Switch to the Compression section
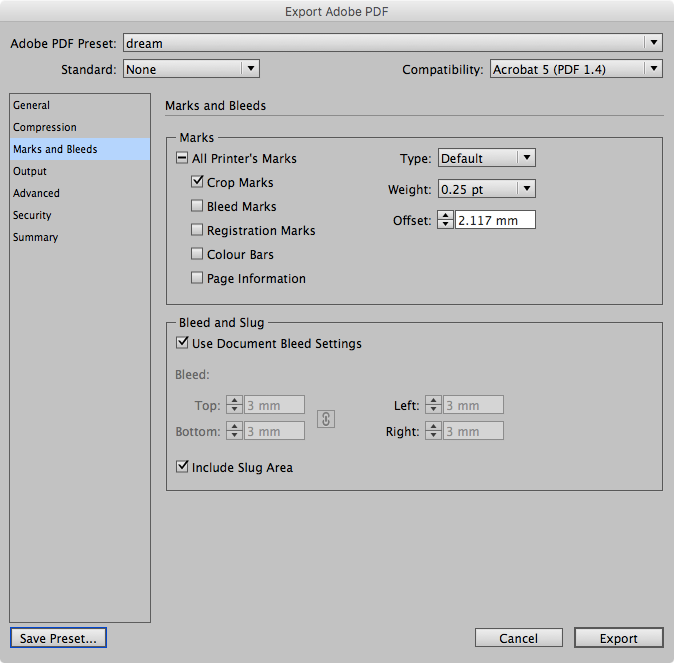 click(x=45, y=127)
